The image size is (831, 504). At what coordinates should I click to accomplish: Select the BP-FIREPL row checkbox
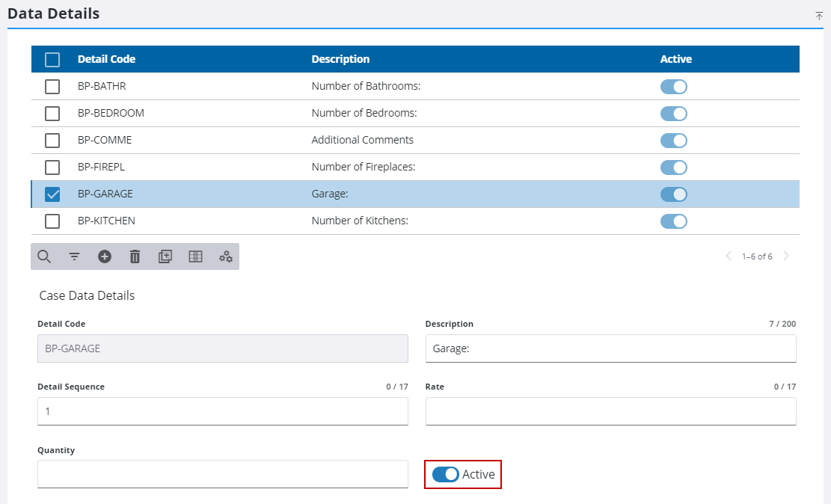52,168
